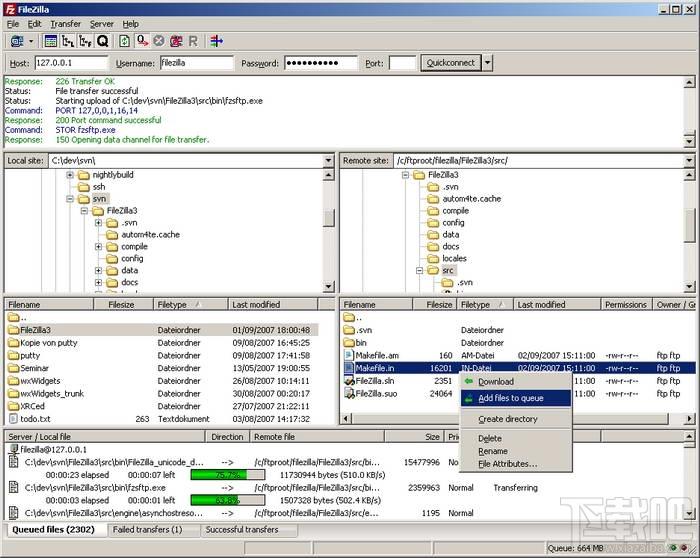
Task: Click the FileZilla.sln file icon
Action: click(349, 381)
